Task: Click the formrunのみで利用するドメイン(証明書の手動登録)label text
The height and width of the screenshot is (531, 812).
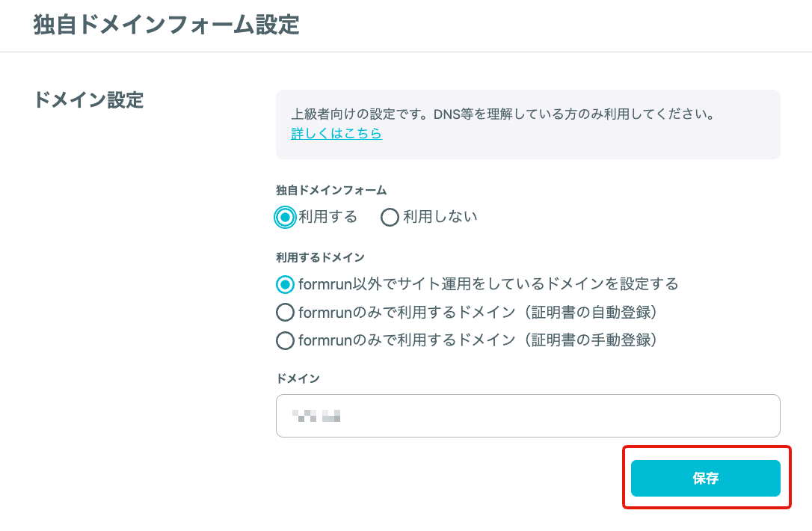Action: pyautogui.click(x=479, y=340)
